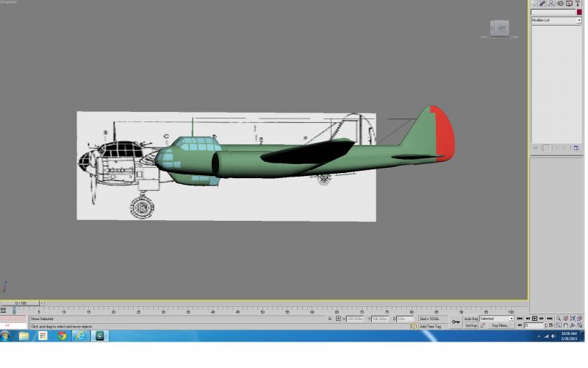Viewport: 588px width, 368px height.
Task: Open the Windows Start menu
Action: (x=5, y=336)
